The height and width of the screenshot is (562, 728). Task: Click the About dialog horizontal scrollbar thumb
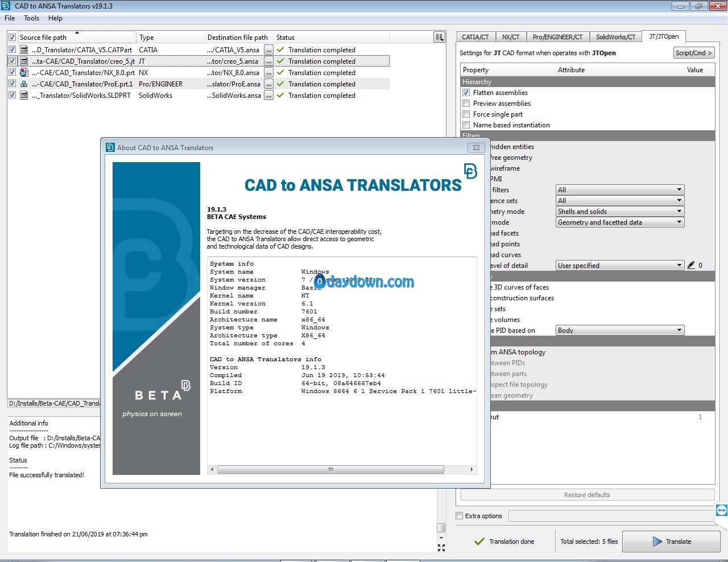[x=330, y=469]
